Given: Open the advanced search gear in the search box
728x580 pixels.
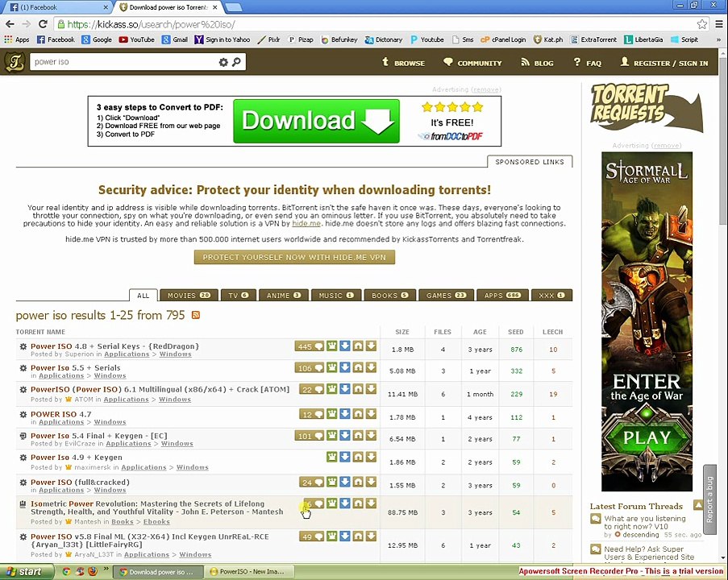Looking at the screenshot, I should (223, 62).
